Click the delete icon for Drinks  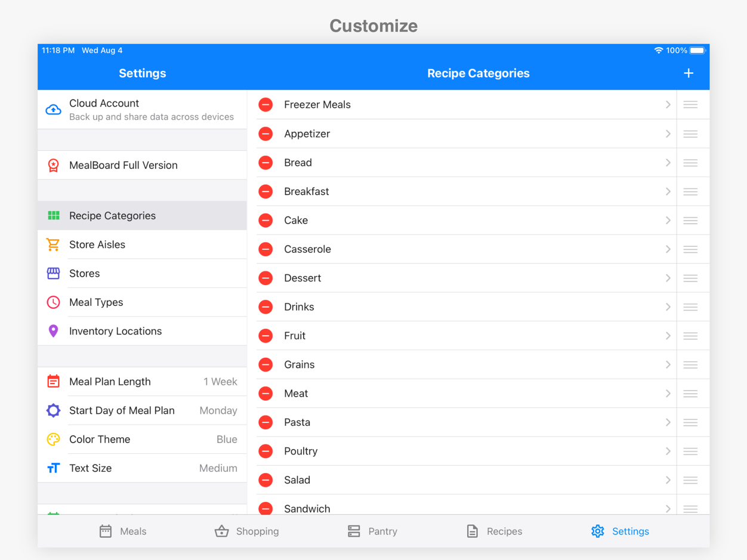point(266,307)
